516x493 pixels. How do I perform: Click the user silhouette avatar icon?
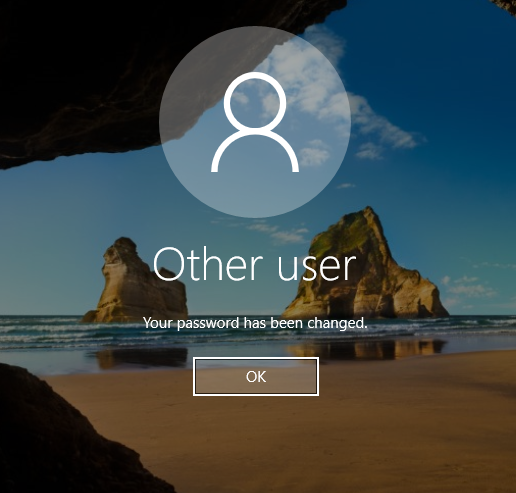(255, 122)
